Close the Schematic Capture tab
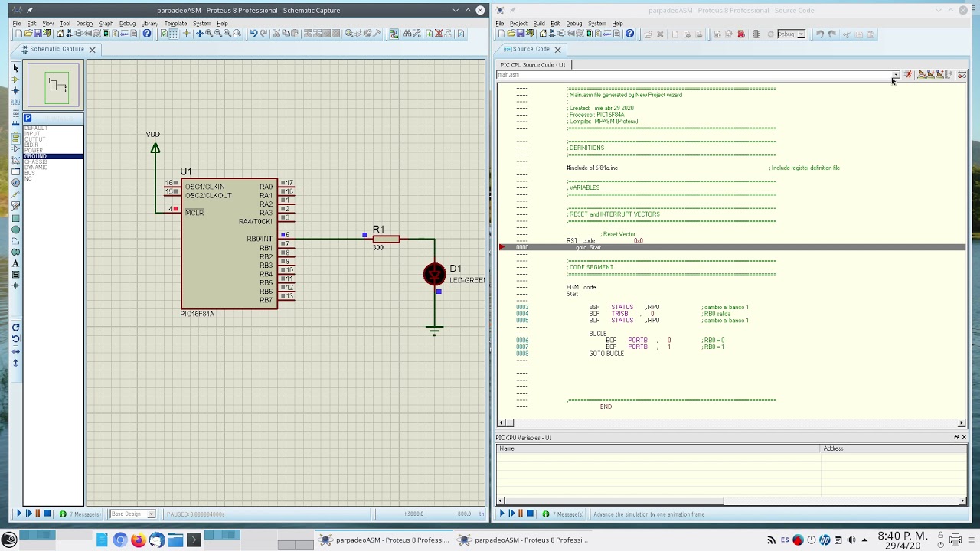The width and height of the screenshot is (980, 551). point(92,50)
